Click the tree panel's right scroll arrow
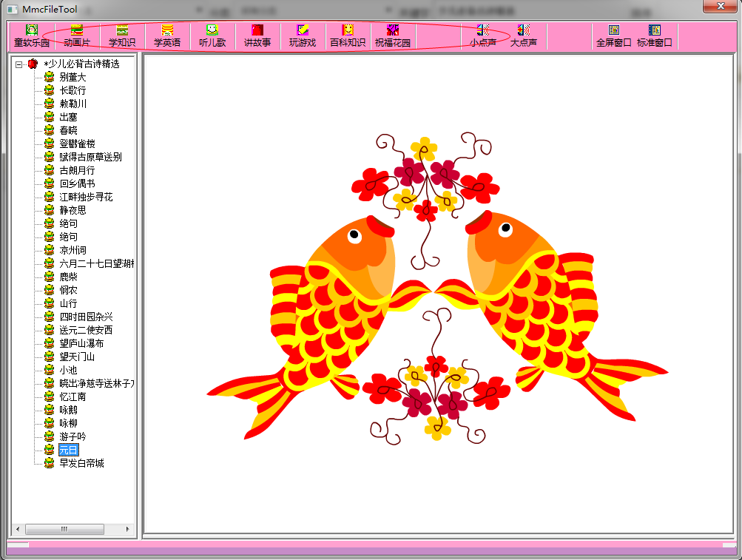 pyautogui.click(x=128, y=529)
